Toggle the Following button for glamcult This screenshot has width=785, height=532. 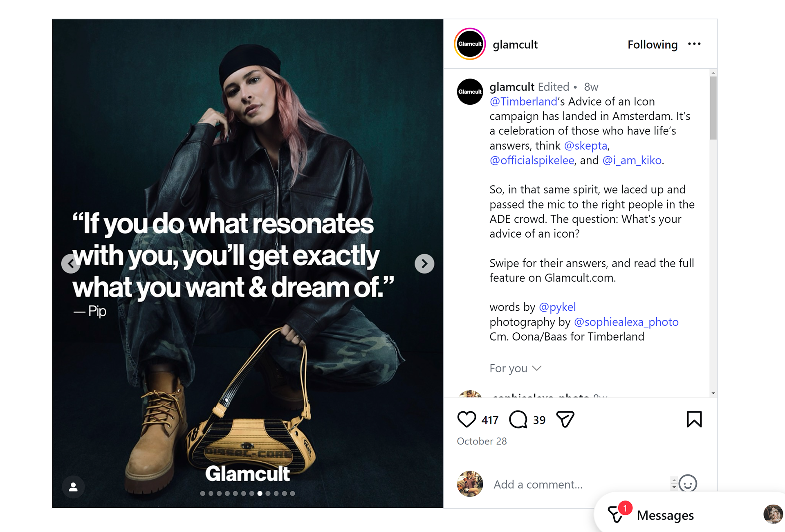[652, 45]
